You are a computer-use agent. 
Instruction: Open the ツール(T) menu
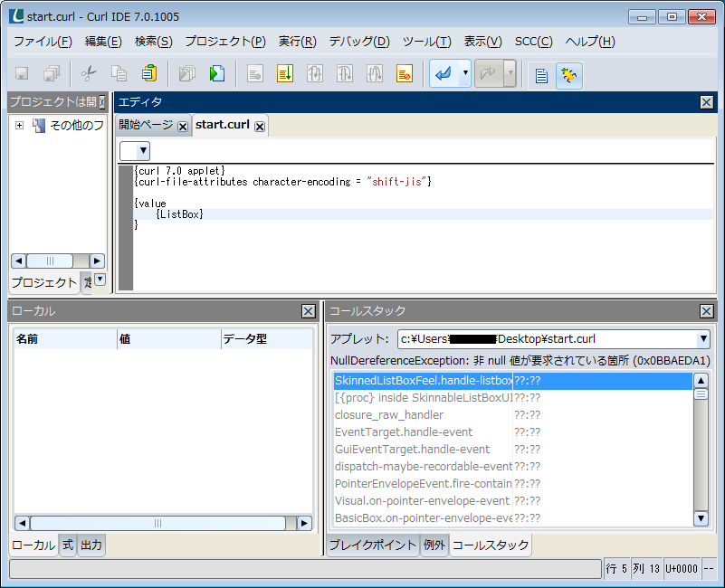[427, 42]
